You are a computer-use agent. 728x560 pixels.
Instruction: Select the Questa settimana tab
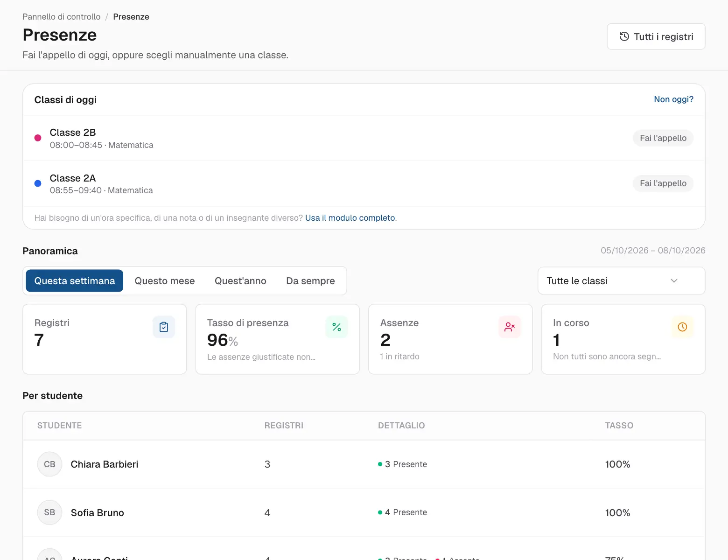pyautogui.click(x=75, y=281)
